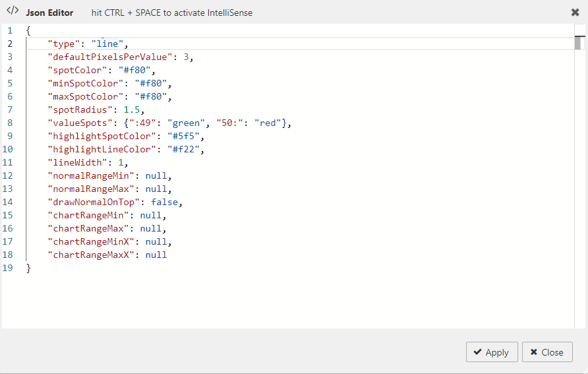Click the vertical scrollbar thumb in the editor
Viewport: 588px width, 374px height.
click(579, 43)
